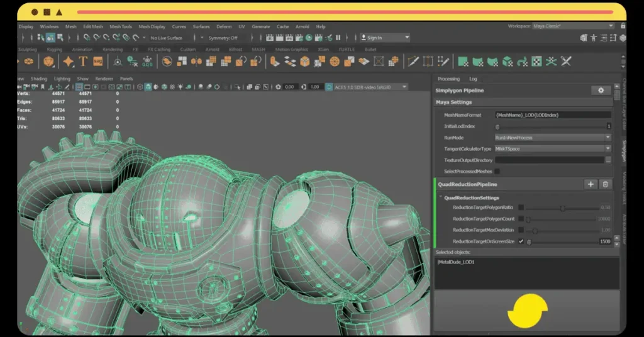The height and width of the screenshot is (337, 644).
Task: Open the TangentCalculatorType dropdown
Action: pos(553,148)
